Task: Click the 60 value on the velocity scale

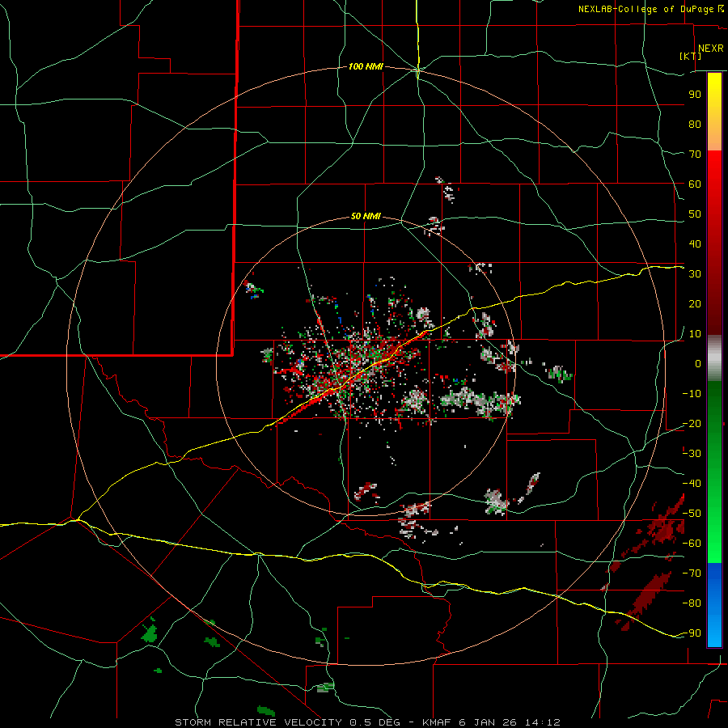Action: [x=695, y=184]
